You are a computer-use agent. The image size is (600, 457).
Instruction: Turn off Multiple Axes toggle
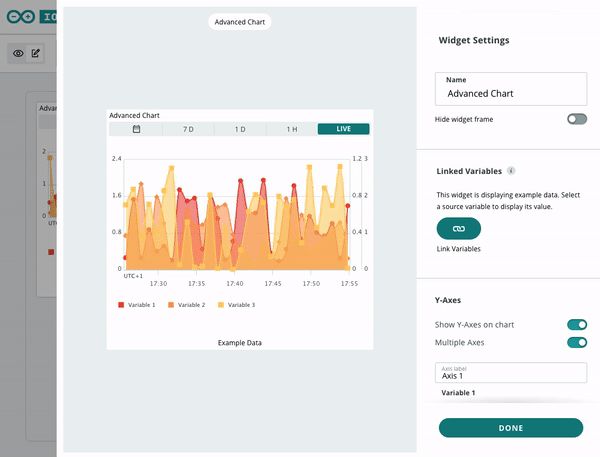577,342
